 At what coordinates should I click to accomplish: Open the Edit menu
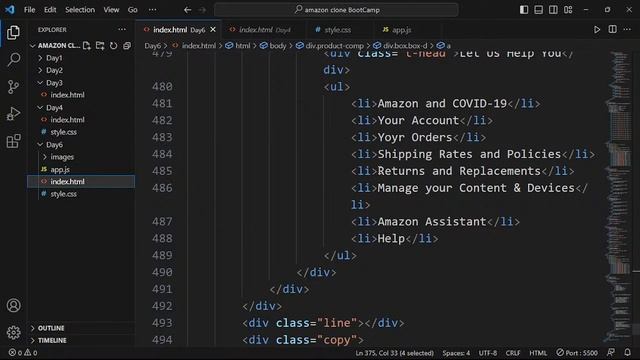point(50,10)
